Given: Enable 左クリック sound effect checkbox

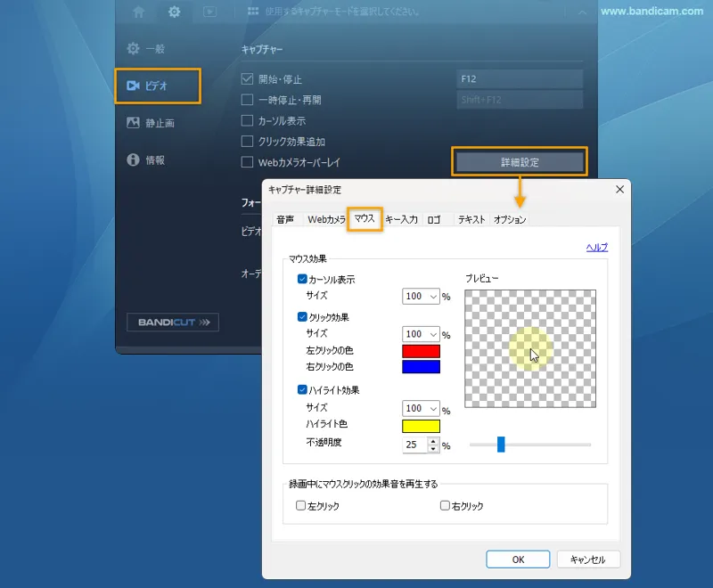Looking at the screenshot, I should (x=300, y=505).
